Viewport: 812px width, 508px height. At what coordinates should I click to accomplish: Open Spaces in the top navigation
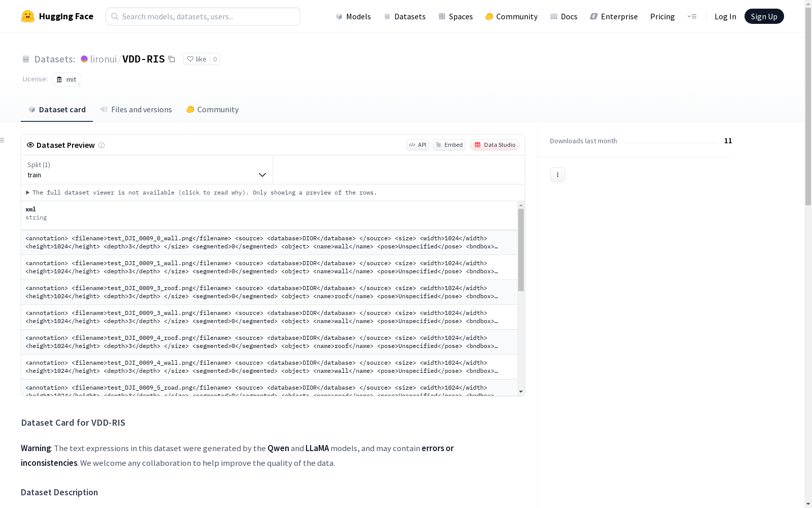click(x=455, y=16)
